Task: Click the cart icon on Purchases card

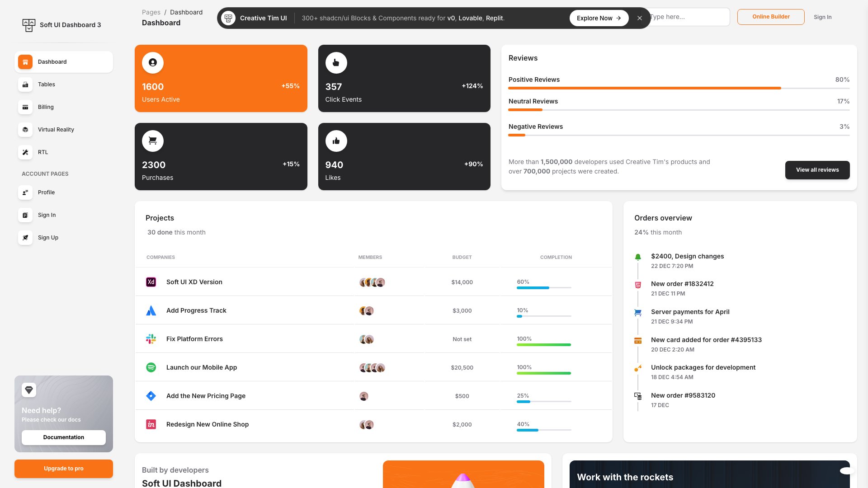Action: click(152, 141)
